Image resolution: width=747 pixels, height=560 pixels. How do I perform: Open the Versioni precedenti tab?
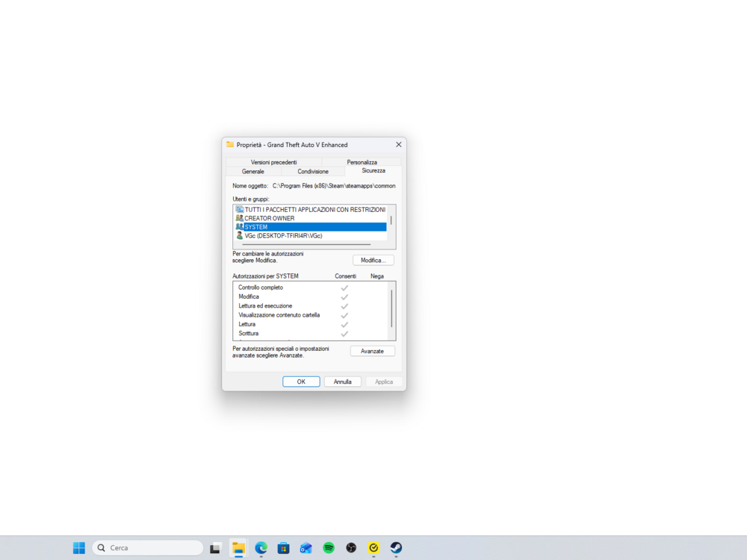pyautogui.click(x=274, y=162)
